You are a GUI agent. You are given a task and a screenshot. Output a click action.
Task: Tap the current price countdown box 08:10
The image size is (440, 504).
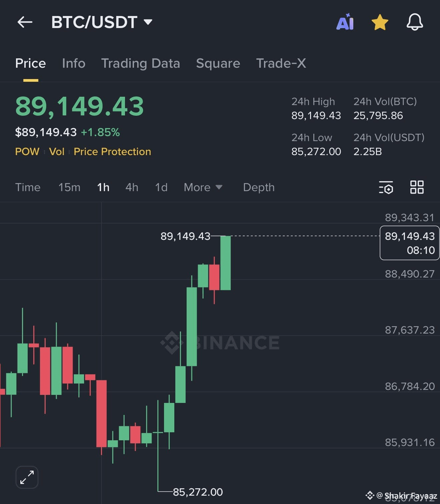tap(410, 243)
